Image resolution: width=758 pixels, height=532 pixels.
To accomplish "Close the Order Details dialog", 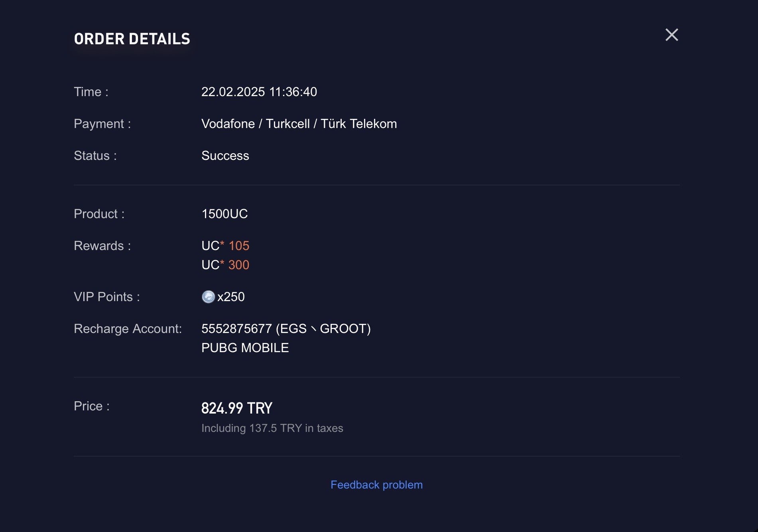I will (672, 35).
